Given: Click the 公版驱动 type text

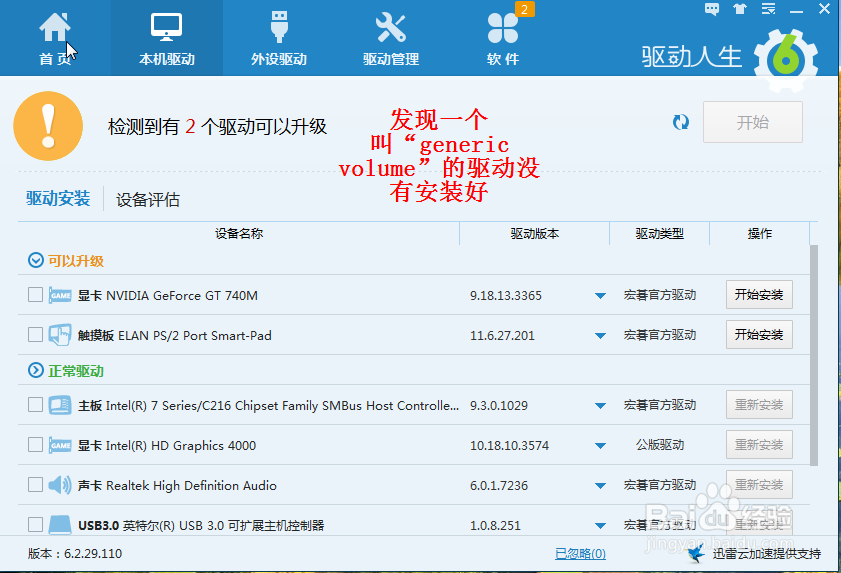Looking at the screenshot, I should tap(660, 445).
